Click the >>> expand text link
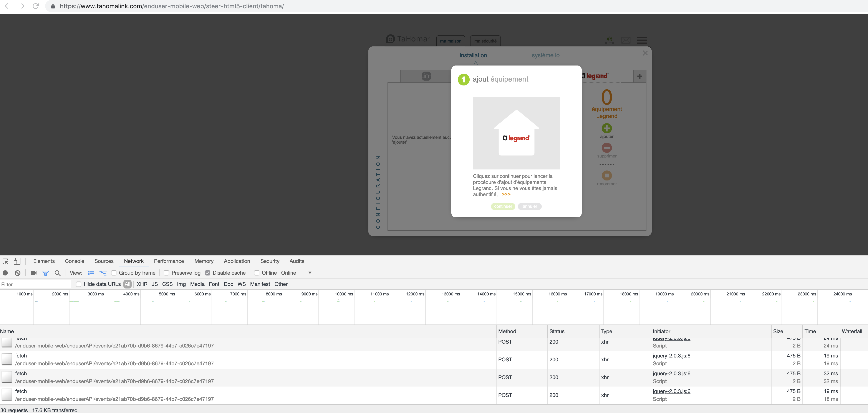The image size is (868, 413). click(x=506, y=194)
